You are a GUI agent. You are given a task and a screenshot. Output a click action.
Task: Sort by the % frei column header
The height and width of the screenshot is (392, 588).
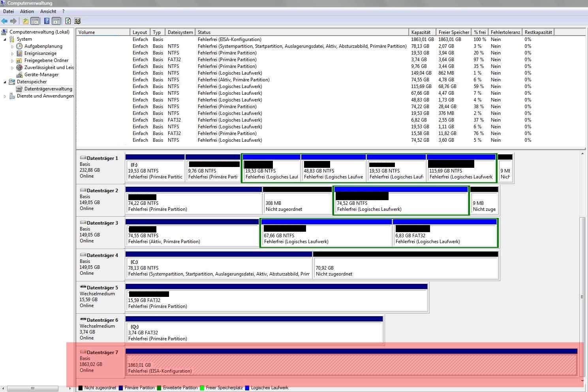click(480, 32)
